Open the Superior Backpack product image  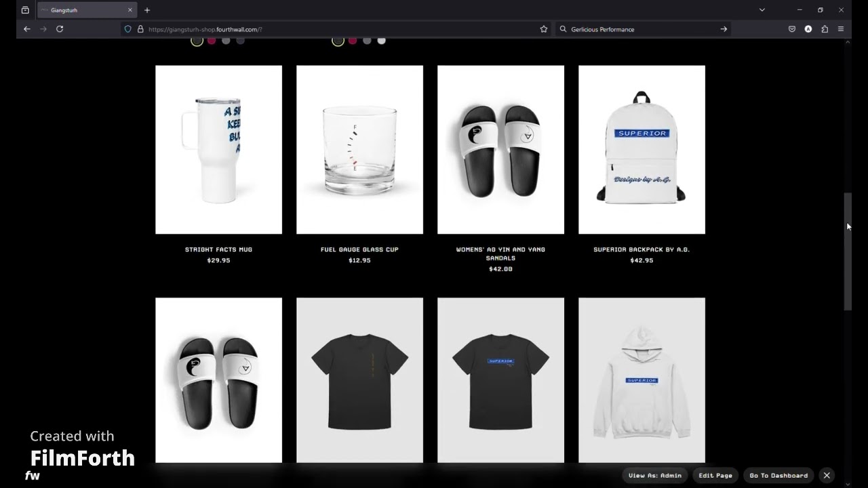click(642, 150)
